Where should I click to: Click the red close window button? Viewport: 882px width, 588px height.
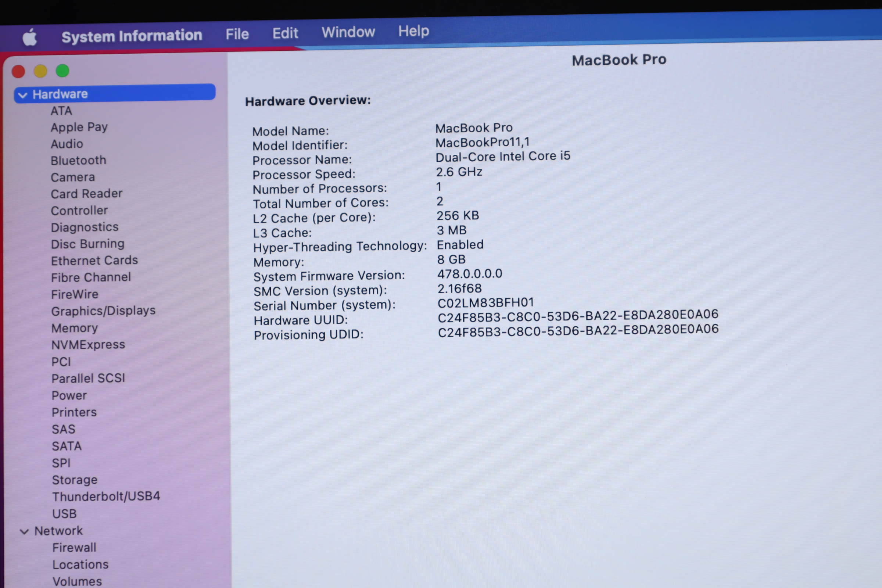click(x=18, y=71)
